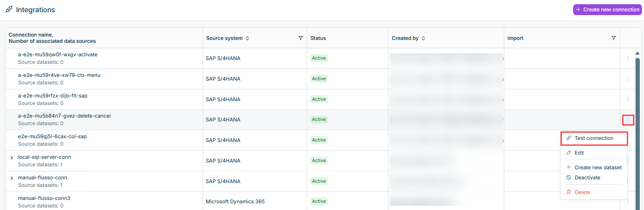Click the Integrations plug icon in header
644x210 pixels.
point(9,9)
